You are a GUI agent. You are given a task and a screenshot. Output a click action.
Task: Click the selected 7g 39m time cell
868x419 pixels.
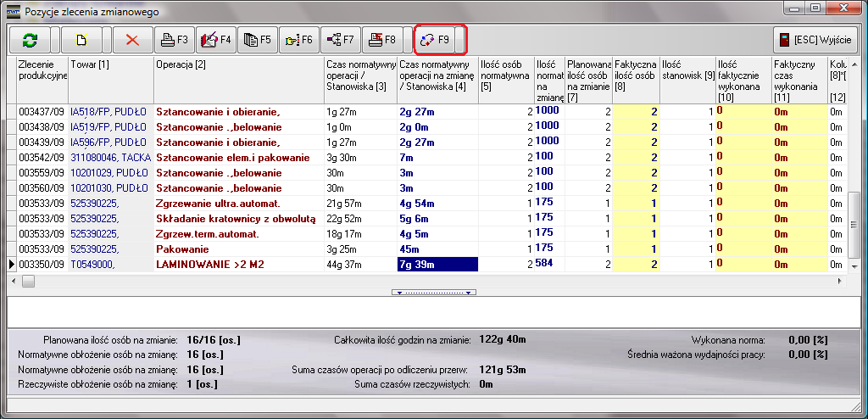click(437, 265)
